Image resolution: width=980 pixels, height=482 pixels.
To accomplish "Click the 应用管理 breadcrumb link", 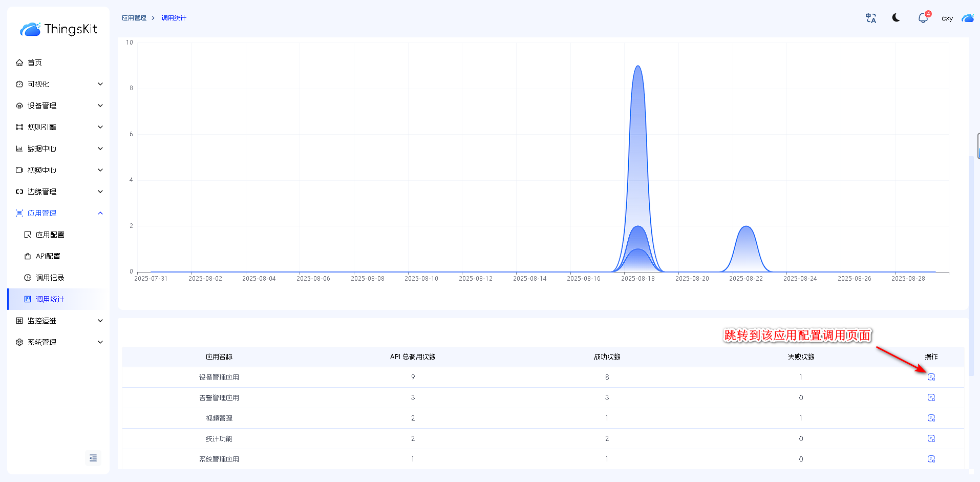I will point(134,18).
